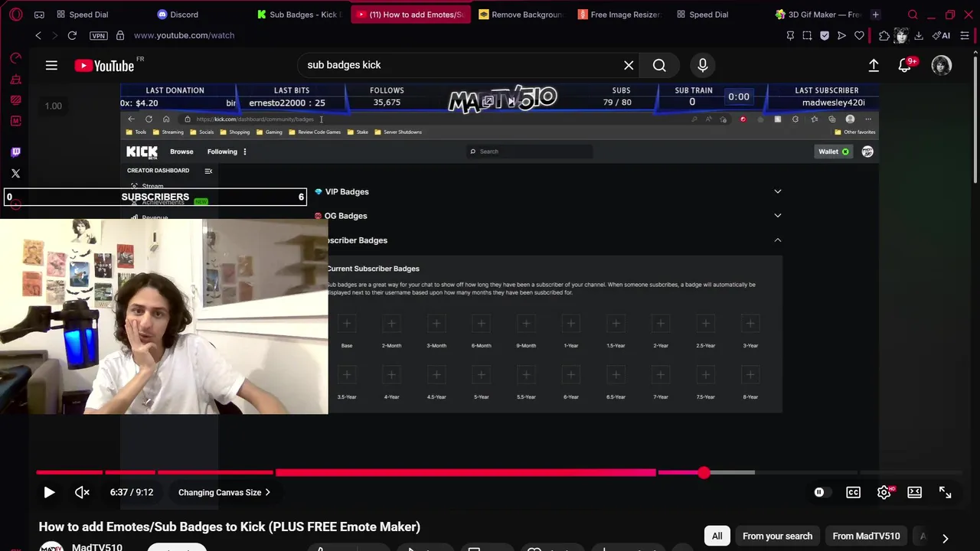Expand the Changing Canvas Size chapter

(x=224, y=493)
